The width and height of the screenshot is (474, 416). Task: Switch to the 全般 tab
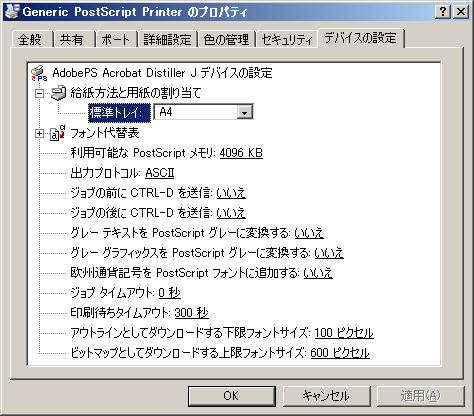coord(30,40)
